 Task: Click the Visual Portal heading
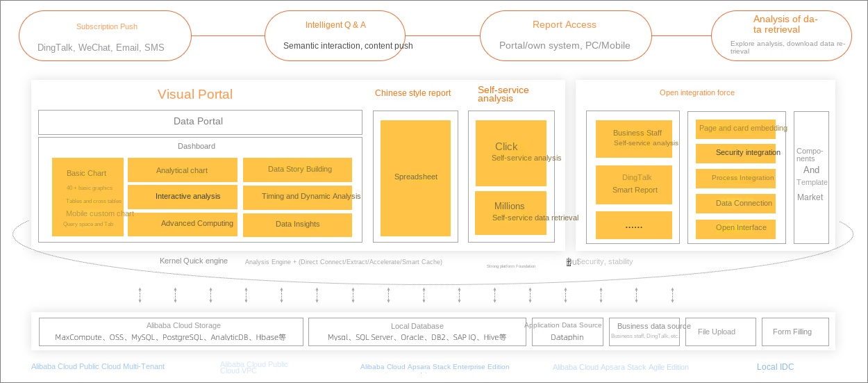click(x=195, y=95)
